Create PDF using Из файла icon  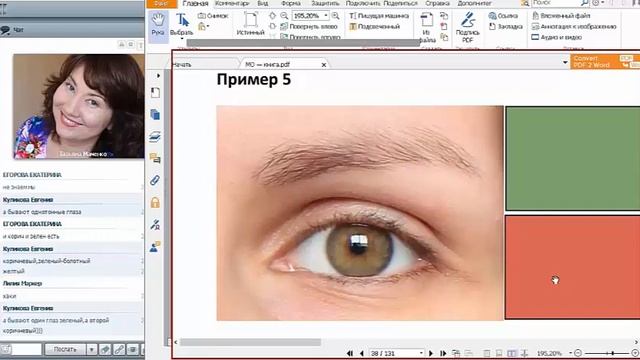427,27
